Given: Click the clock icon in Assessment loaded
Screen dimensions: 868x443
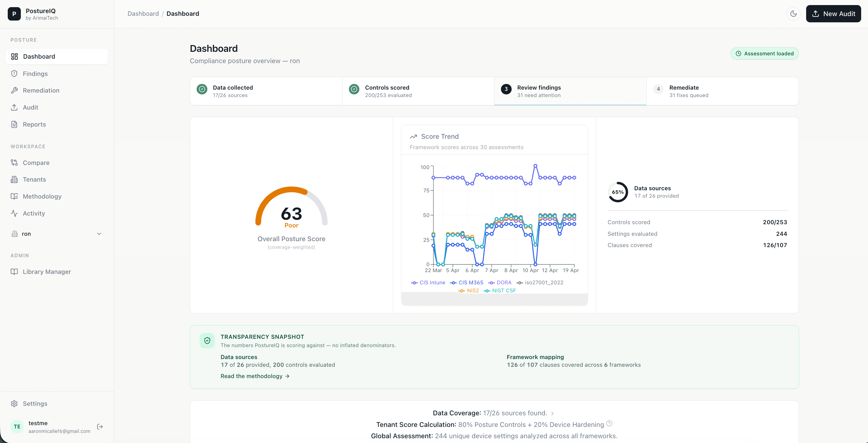Looking at the screenshot, I should click(x=738, y=54).
